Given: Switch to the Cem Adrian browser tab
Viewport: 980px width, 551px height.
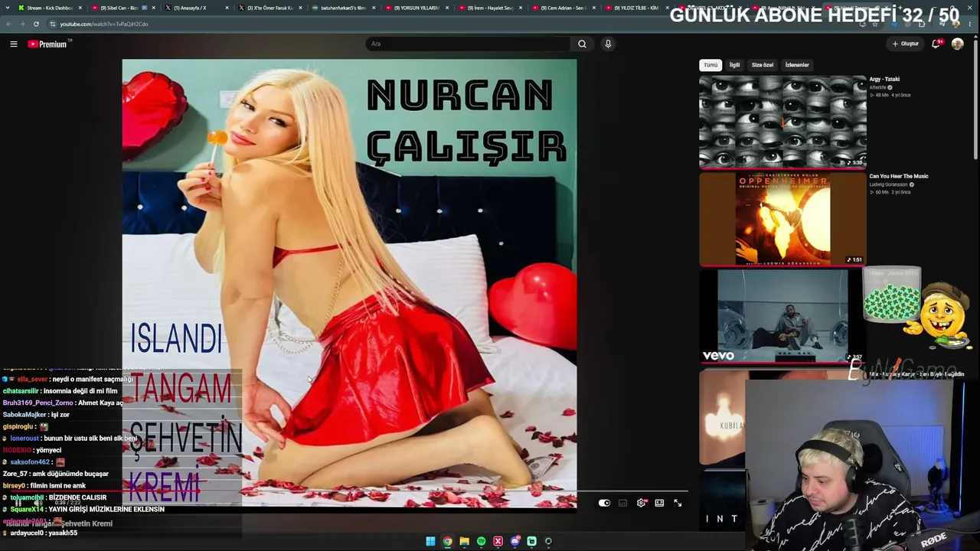Looking at the screenshot, I should pos(563,8).
